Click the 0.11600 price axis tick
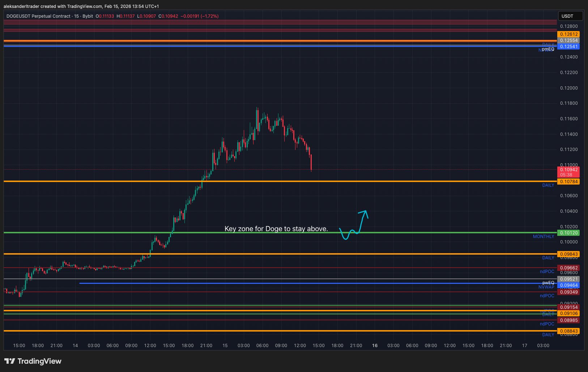Screen dimensions: 588x372 [569, 119]
